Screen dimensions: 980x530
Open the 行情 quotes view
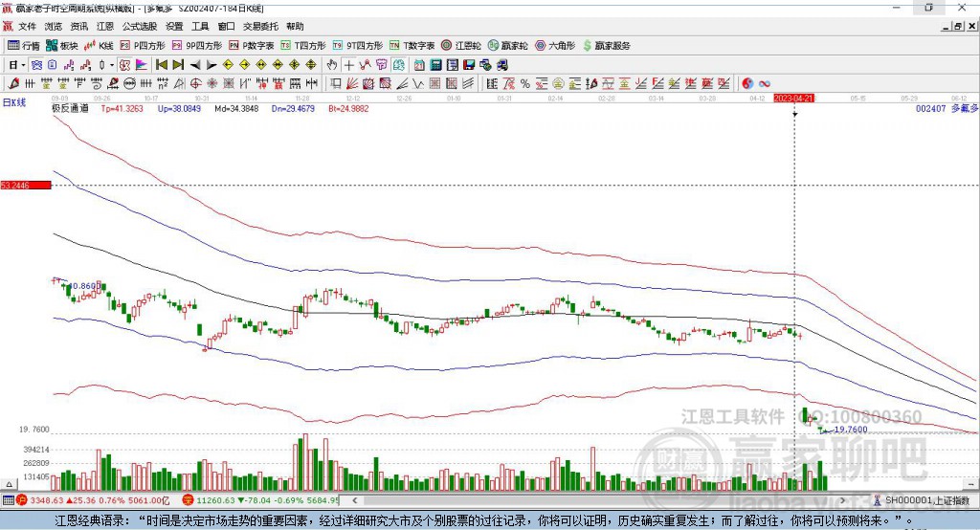point(24,46)
